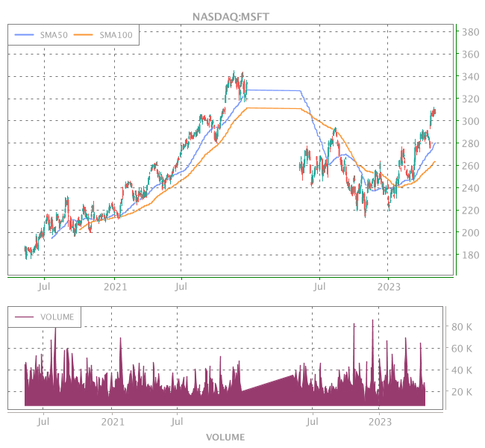The image size is (485, 448).
Task: Click the 380 price axis label
Action: point(471,32)
